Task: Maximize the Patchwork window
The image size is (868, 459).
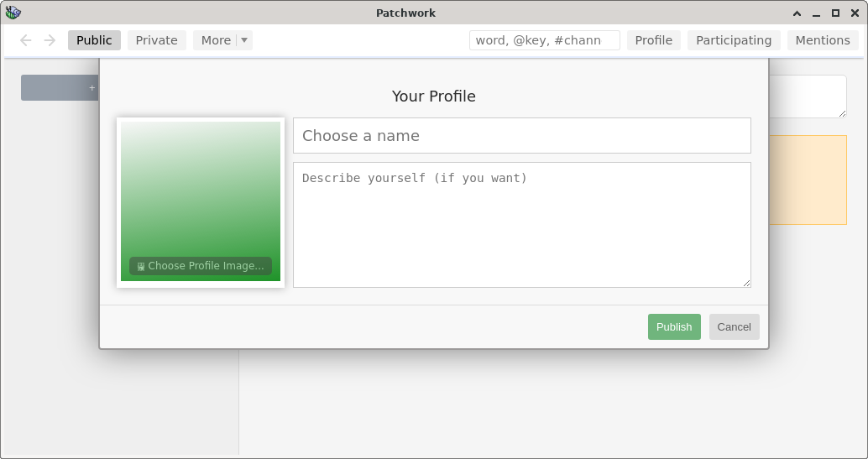Action: [836, 13]
